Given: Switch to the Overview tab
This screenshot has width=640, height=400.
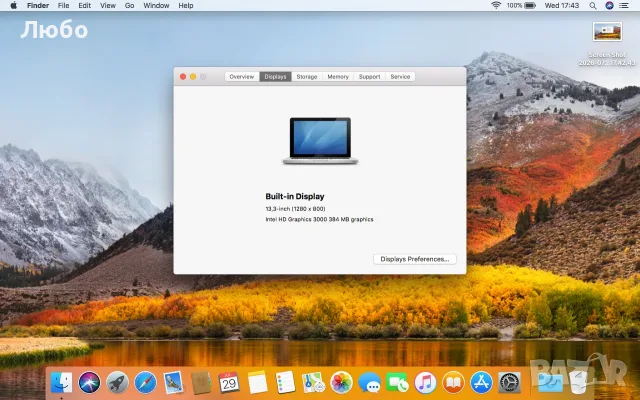Looking at the screenshot, I should pyautogui.click(x=242, y=77).
